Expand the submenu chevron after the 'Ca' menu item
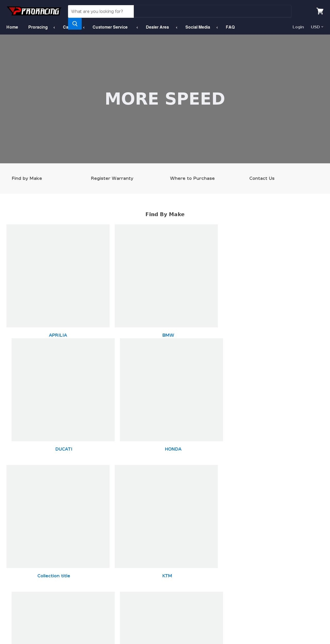 84,27
